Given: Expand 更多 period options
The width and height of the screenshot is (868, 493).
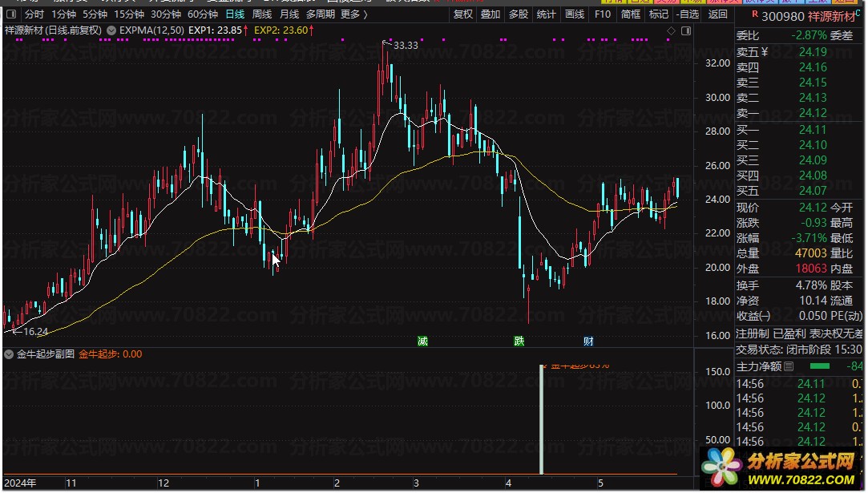Looking at the screenshot, I should pyautogui.click(x=354, y=14).
